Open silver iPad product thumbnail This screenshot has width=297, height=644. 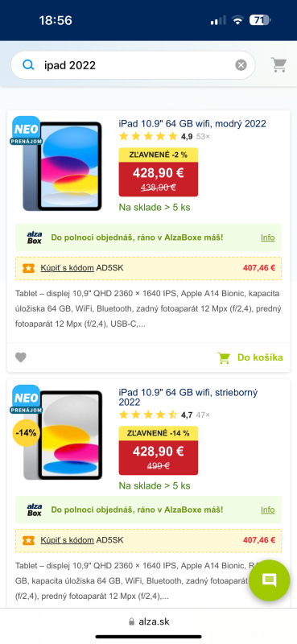pyautogui.click(x=62, y=435)
